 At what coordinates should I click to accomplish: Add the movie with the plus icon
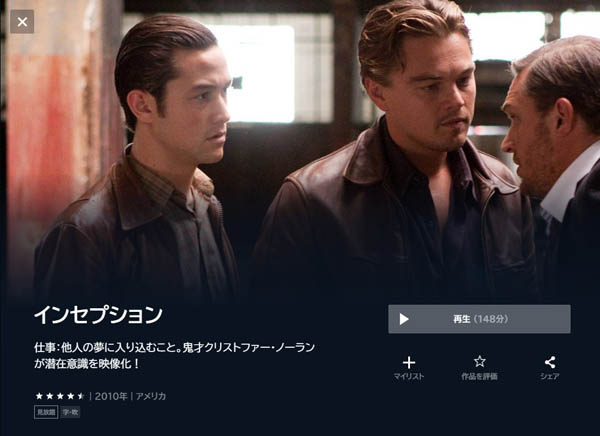pyautogui.click(x=409, y=362)
